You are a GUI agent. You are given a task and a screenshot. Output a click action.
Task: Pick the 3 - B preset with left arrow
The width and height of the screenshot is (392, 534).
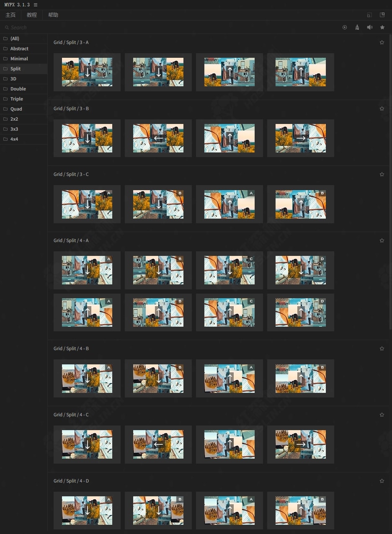coord(158,138)
